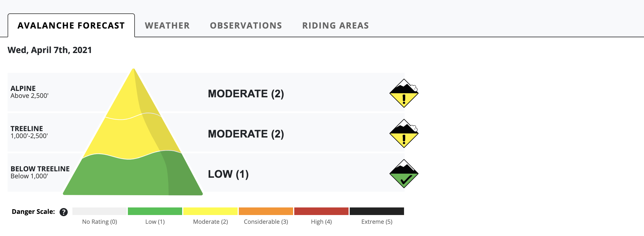Select the Avalanche Forecast tab

pos(71,26)
